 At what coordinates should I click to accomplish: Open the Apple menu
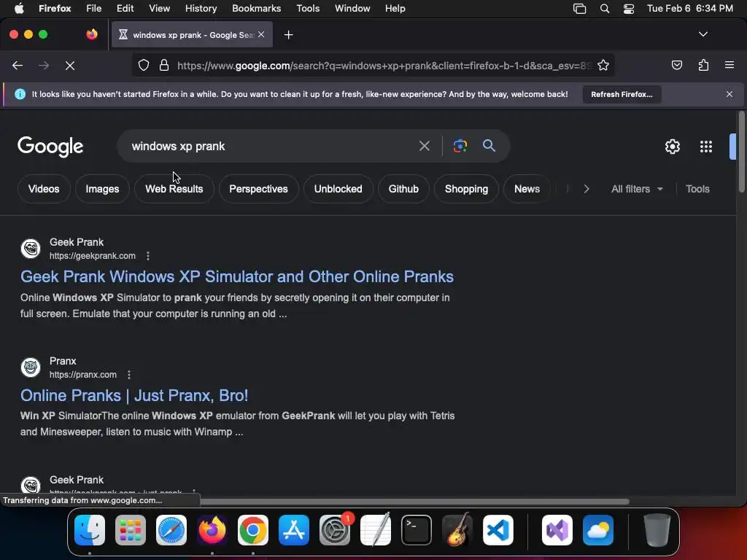19,8
